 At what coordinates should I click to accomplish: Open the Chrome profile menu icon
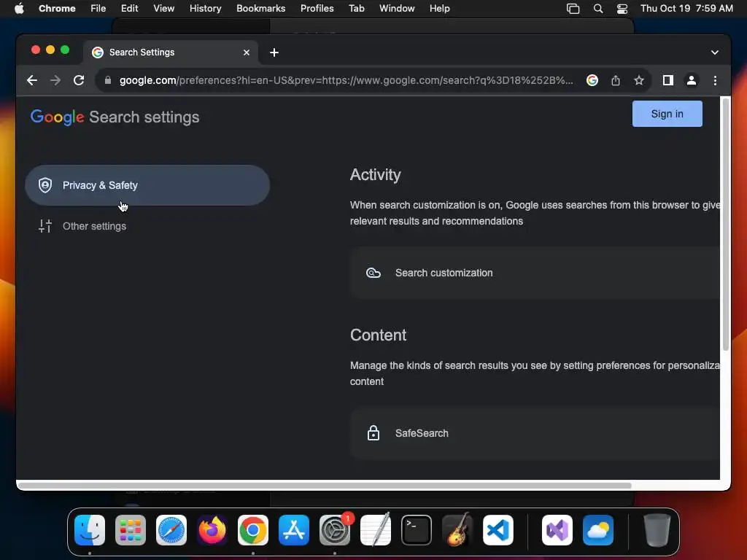pyautogui.click(x=692, y=80)
